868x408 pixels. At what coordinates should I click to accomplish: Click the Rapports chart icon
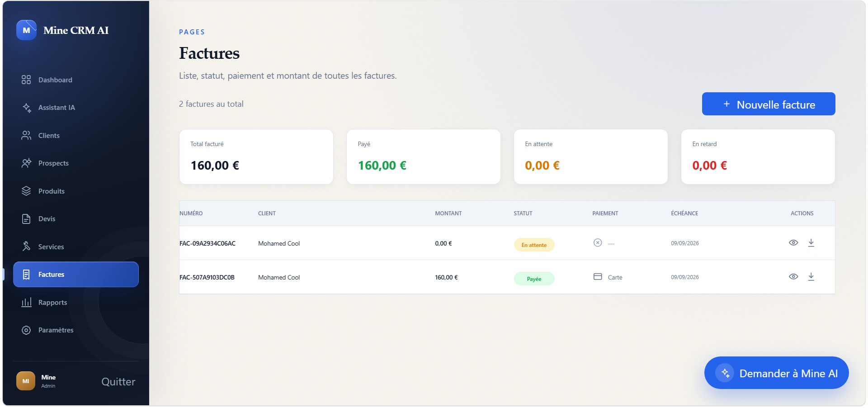coord(26,302)
